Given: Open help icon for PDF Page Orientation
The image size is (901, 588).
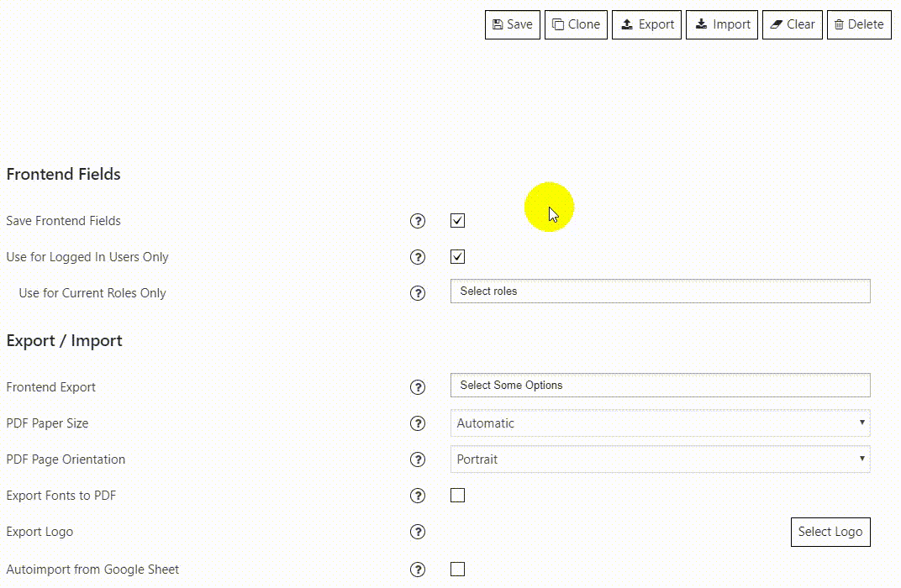Looking at the screenshot, I should pyautogui.click(x=418, y=460).
